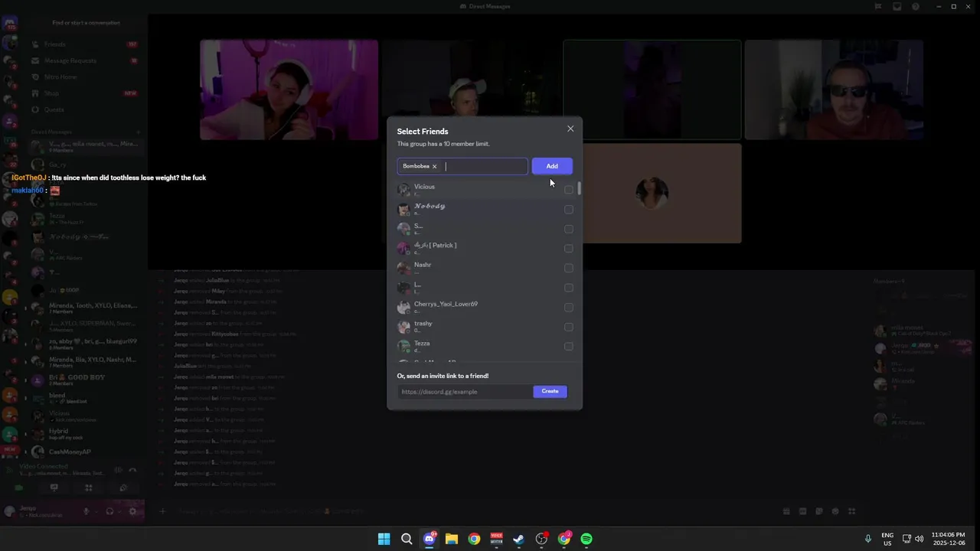Check the box for Cherrys_Yaoi_Lover69
The height and width of the screenshot is (551, 980).
tap(569, 308)
